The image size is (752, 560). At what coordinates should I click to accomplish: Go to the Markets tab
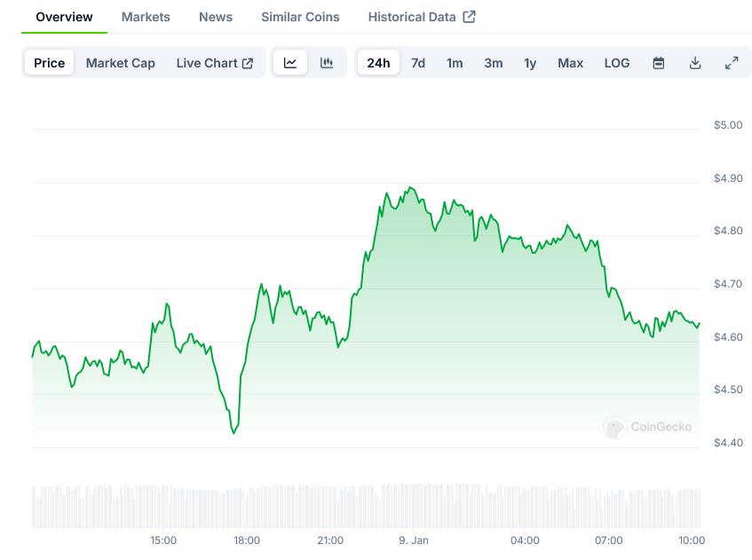146,17
